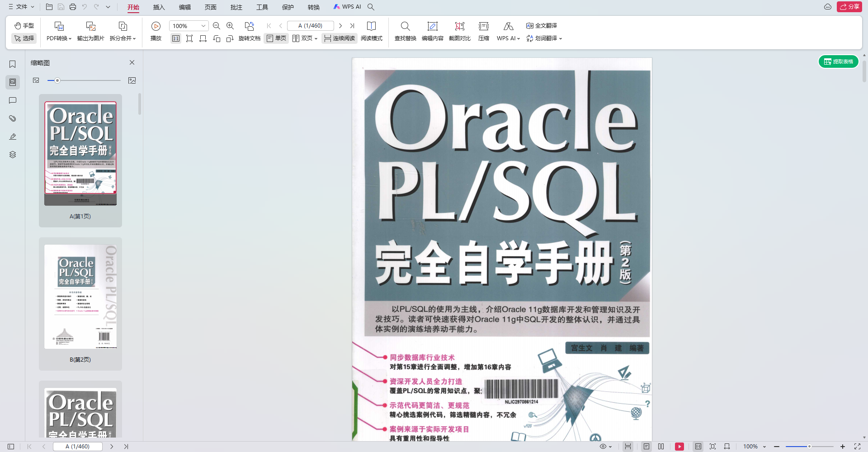Open the 编辑内容 edit content tool

click(x=432, y=27)
